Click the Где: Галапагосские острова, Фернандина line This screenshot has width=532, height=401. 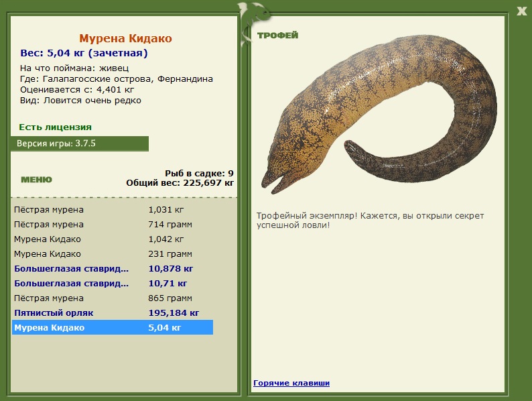117,79
